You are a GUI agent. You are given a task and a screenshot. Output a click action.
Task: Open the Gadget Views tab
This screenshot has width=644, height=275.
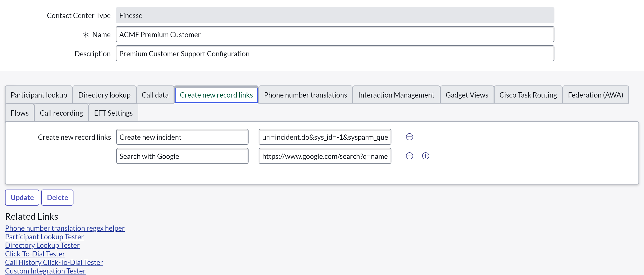tap(467, 95)
